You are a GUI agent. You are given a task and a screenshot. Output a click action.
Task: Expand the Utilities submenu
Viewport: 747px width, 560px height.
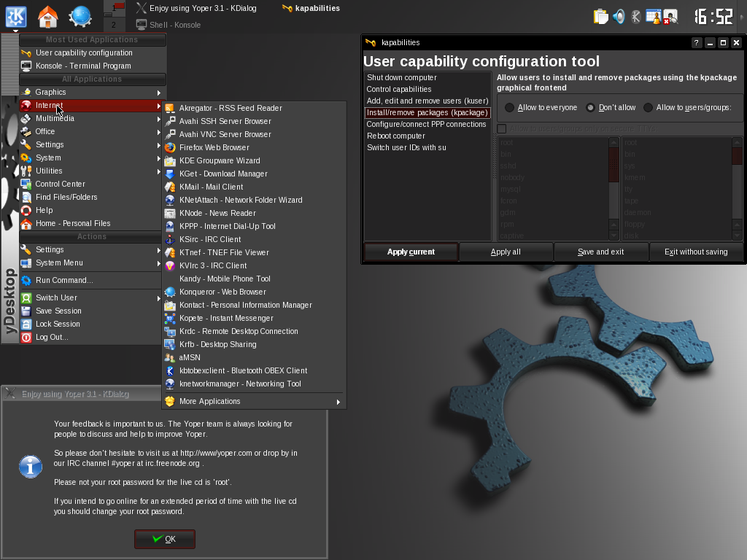(x=93, y=171)
